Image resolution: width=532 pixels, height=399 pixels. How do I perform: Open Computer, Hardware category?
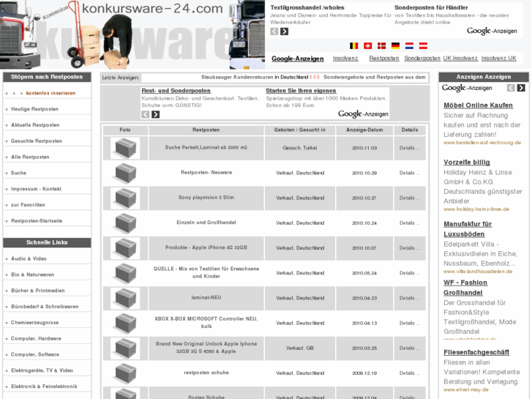pos(36,338)
